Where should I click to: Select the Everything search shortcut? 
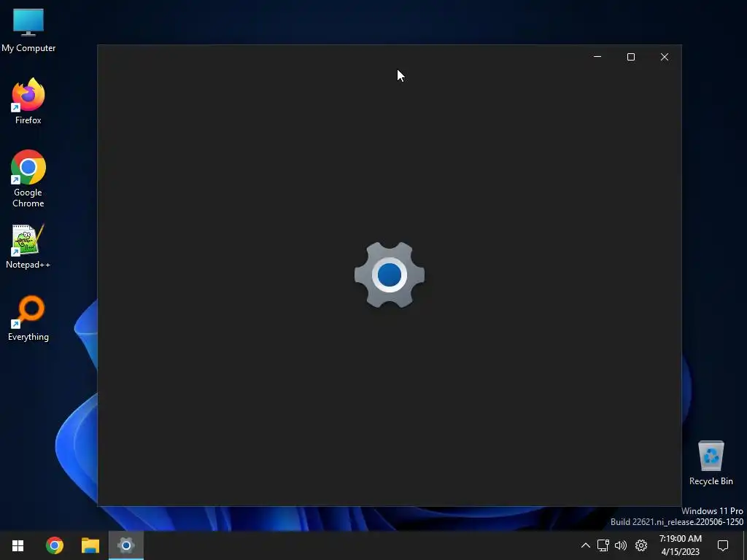pos(28,318)
